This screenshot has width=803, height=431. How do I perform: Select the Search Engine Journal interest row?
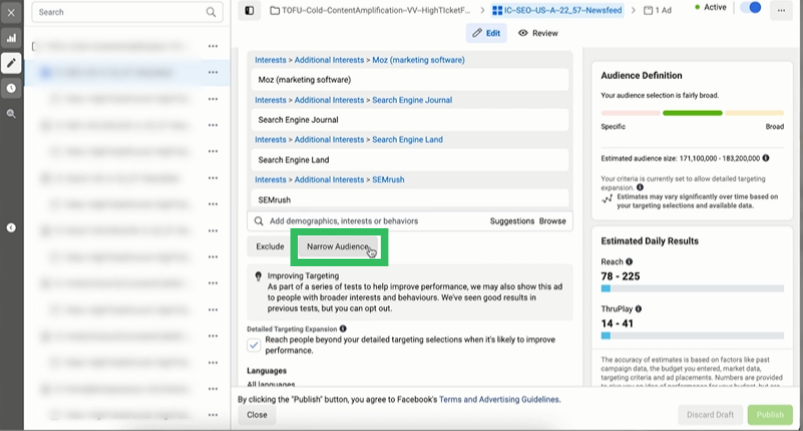pyautogui.click(x=410, y=120)
